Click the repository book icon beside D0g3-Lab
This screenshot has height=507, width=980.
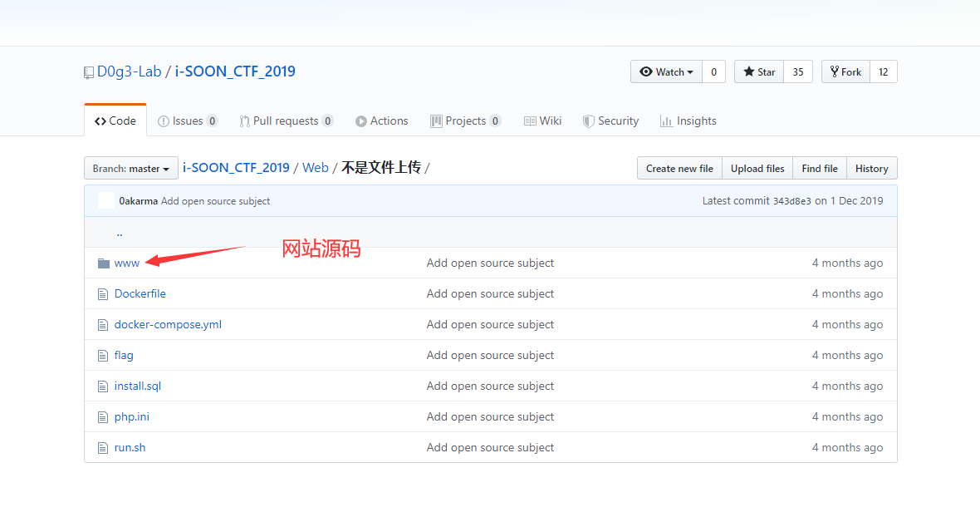coord(89,72)
